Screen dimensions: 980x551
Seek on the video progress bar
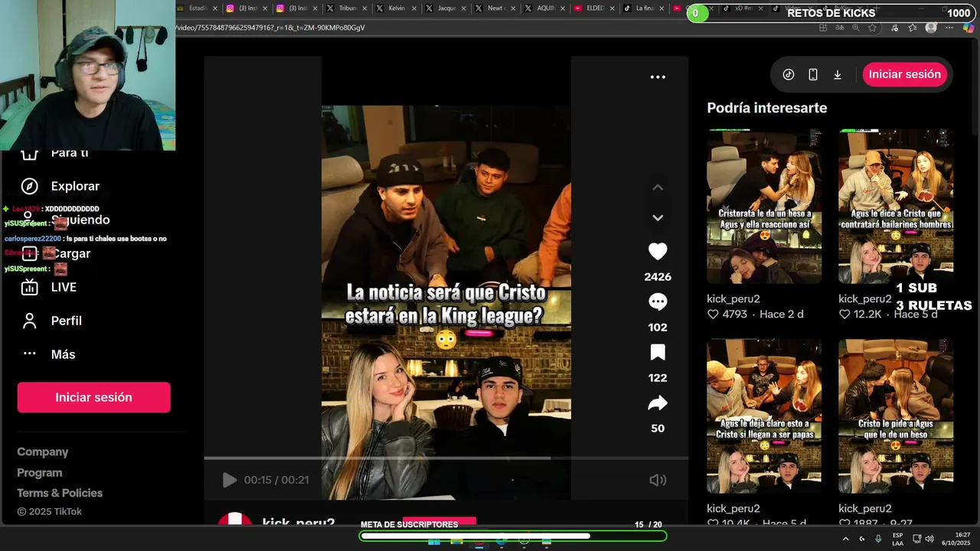(x=446, y=458)
